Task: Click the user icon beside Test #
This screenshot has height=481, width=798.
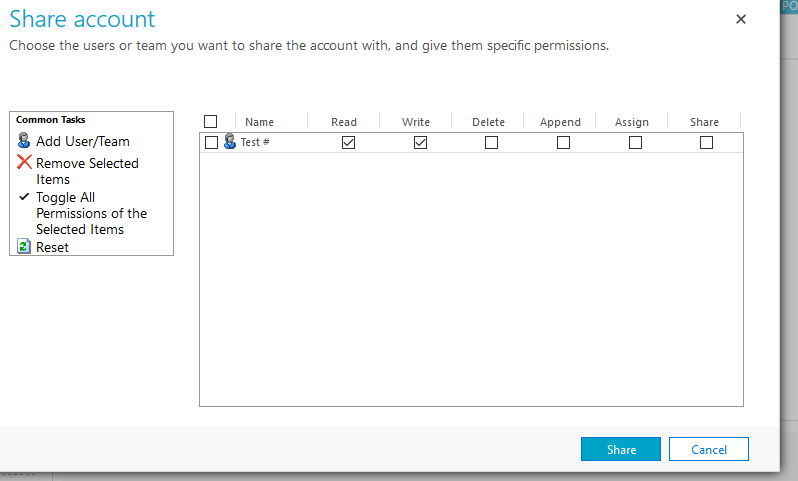Action: coord(230,142)
